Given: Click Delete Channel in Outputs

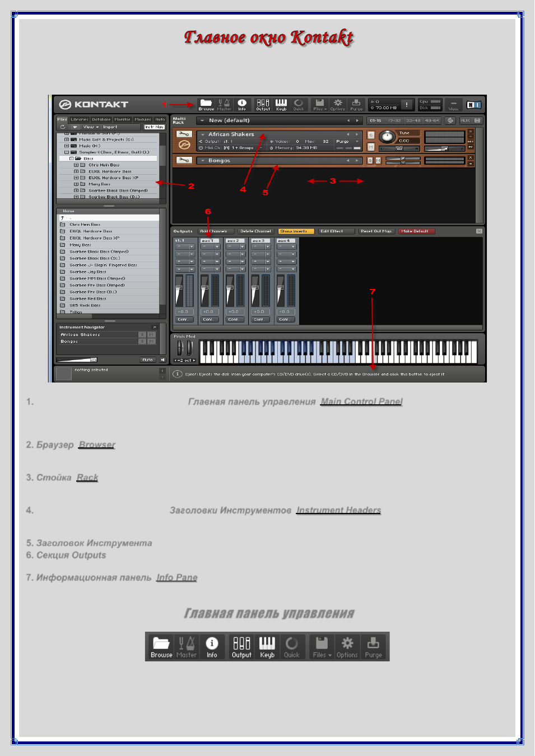Looking at the screenshot, I should (255, 231).
